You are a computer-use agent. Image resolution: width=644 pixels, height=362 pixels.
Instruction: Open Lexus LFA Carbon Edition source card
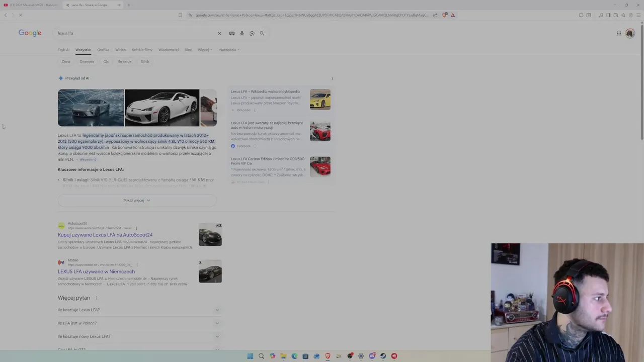[280, 170]
